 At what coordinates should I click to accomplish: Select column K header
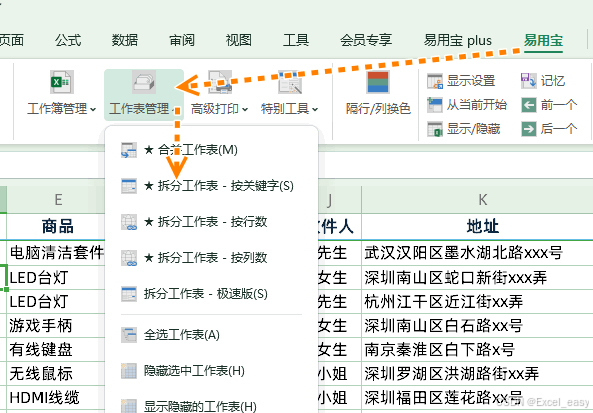click(478, 200)
